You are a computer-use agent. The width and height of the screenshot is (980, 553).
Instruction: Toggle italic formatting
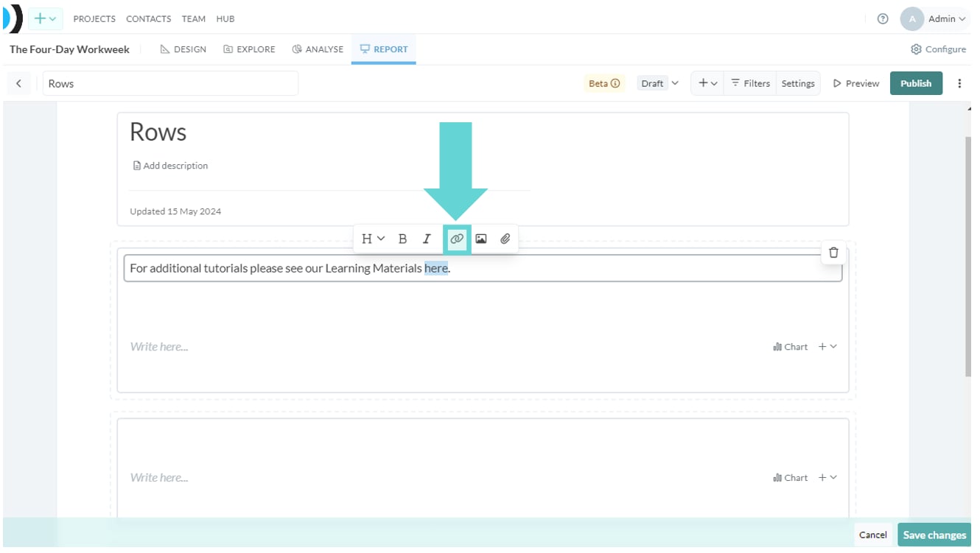427,239
